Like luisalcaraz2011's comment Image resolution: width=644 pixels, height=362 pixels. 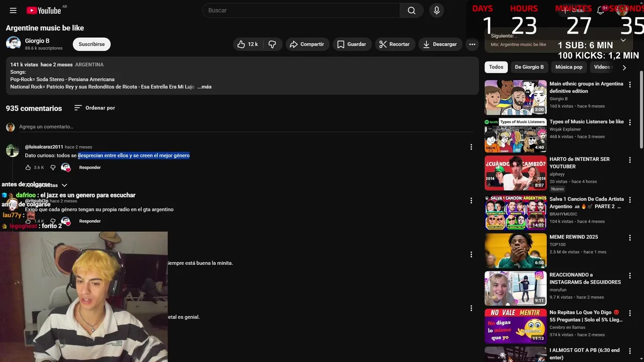[28, 167]
